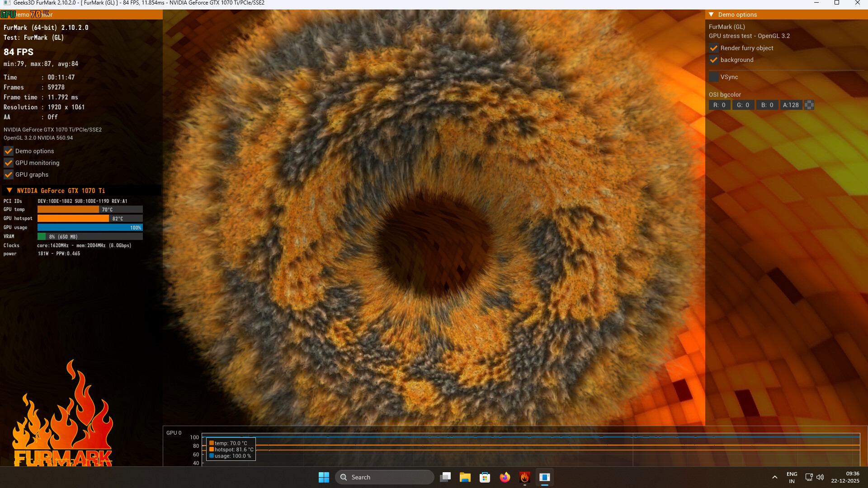Enable the VSync checkbox

tap(713, 77)
